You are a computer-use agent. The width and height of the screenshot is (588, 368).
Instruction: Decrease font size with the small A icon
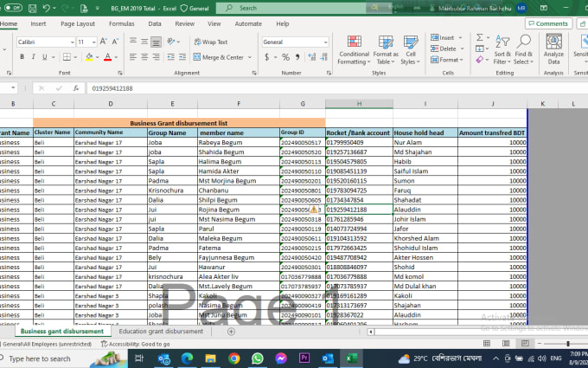pyautogui.click(x=115, y=42)
